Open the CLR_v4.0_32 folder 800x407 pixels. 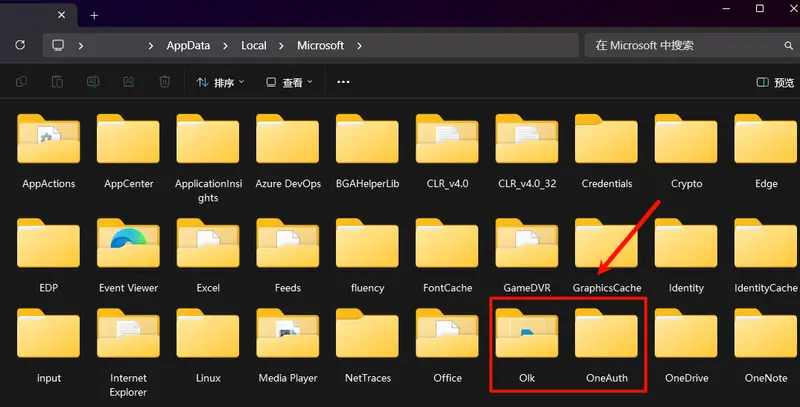pyautogui.click(x=527, y=152)
